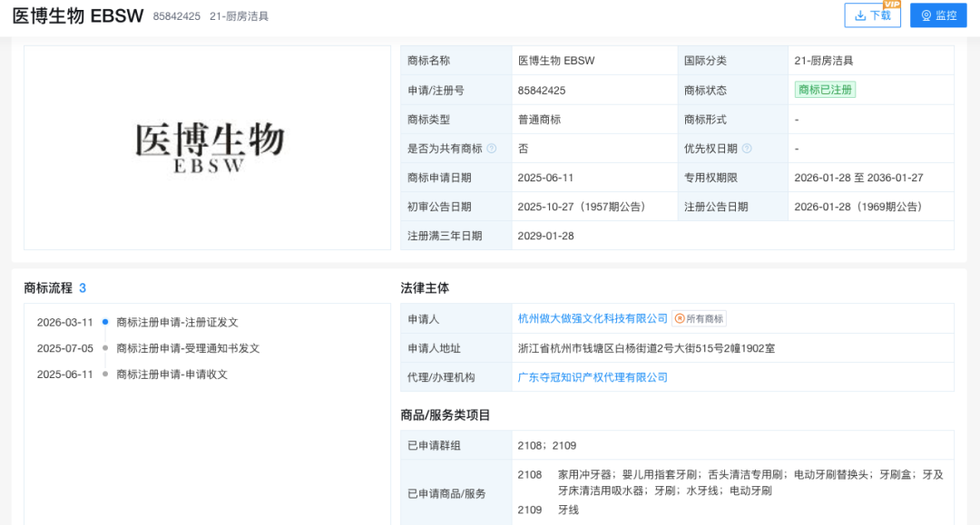Click the 2026-03-11 timeline date

(65, 322)
